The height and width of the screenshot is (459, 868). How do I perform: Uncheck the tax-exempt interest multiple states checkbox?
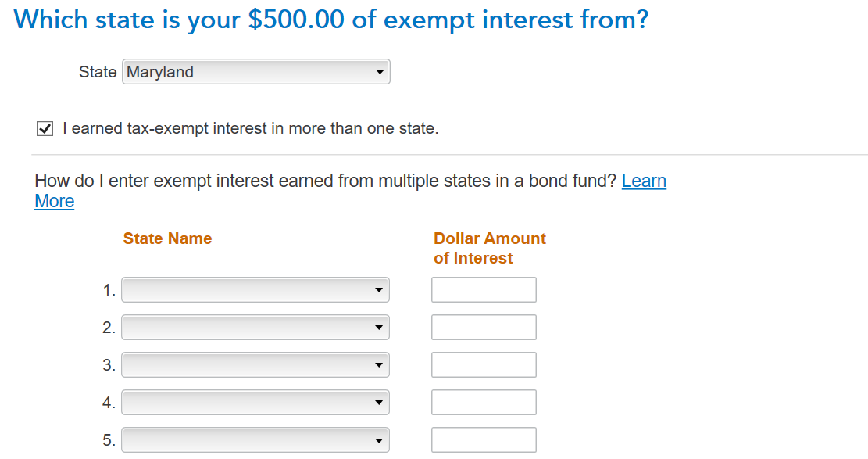[45, 129]
